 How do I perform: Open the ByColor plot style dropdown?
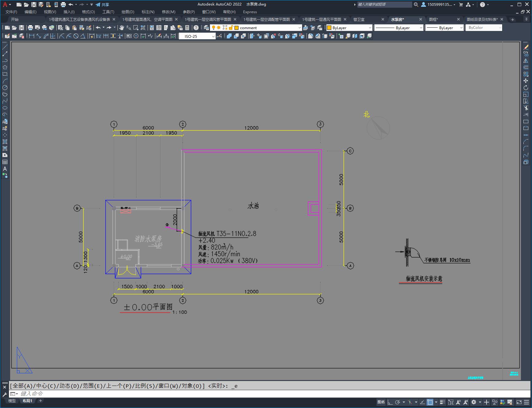pyautogui.click(x=484, y=28)
